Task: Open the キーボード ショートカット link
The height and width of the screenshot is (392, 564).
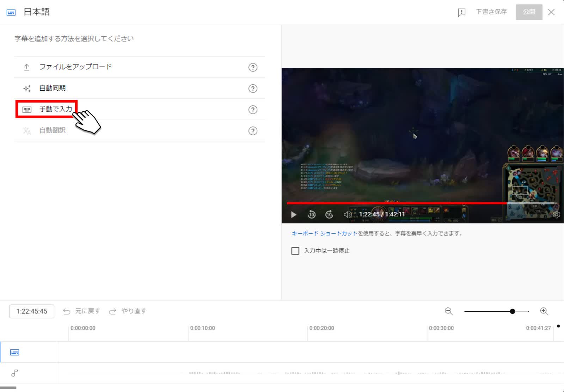Action: [324, 233]
